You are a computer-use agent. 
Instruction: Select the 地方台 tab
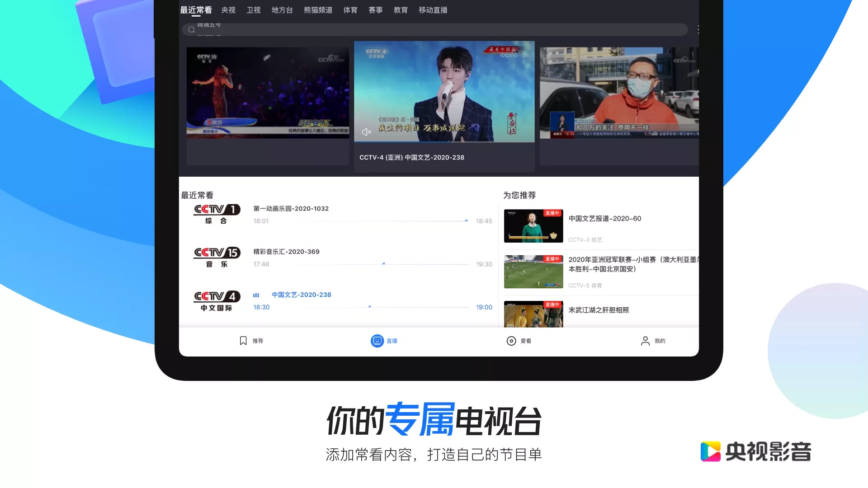282,10
